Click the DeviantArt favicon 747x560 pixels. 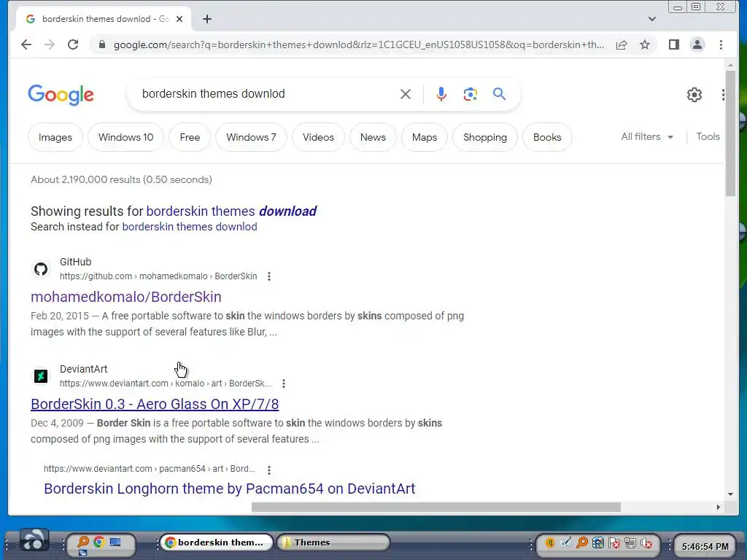(41, 376)
